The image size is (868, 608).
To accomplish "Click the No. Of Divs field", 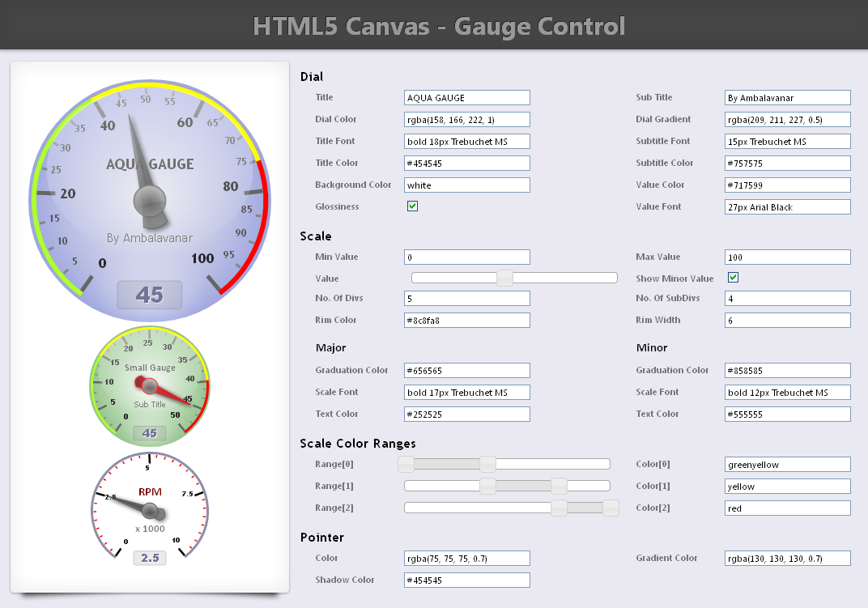I will click(466, 299).
